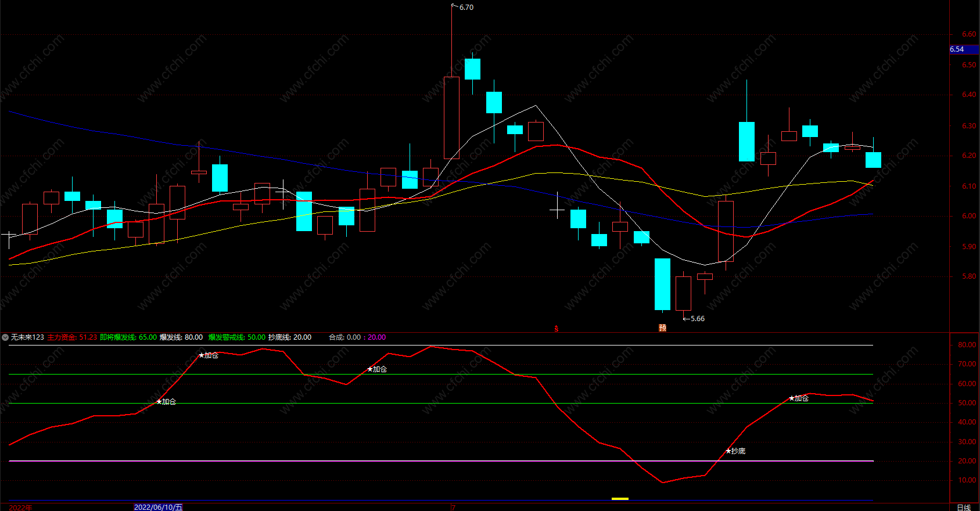Click the ★抄底 signal marker
Viewport: 980px width, 511px height.
tap(735, 451)
